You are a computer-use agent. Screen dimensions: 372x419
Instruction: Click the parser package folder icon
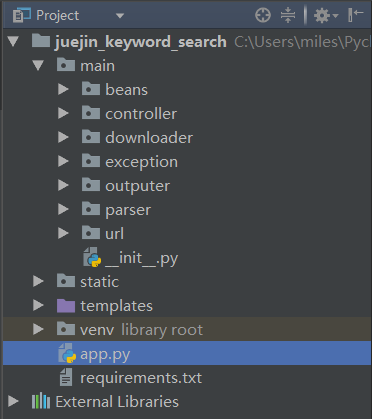pyautogui.click(x=91, y=209)
